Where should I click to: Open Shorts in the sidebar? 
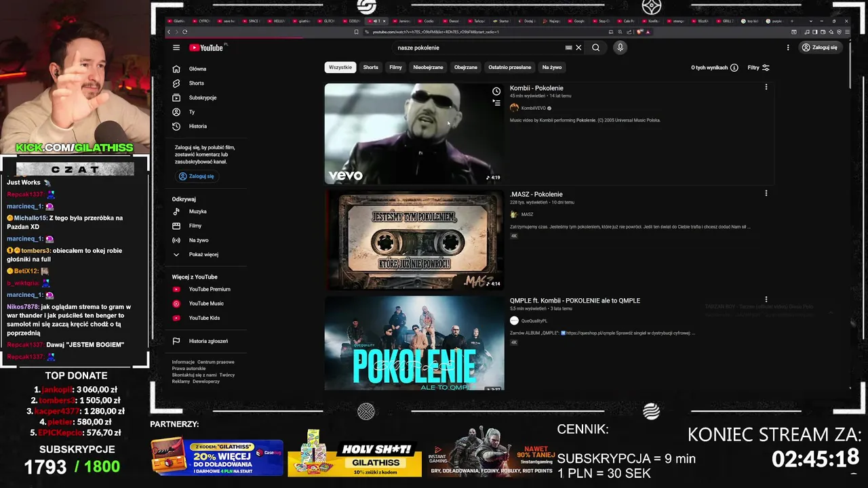point(197,83)
